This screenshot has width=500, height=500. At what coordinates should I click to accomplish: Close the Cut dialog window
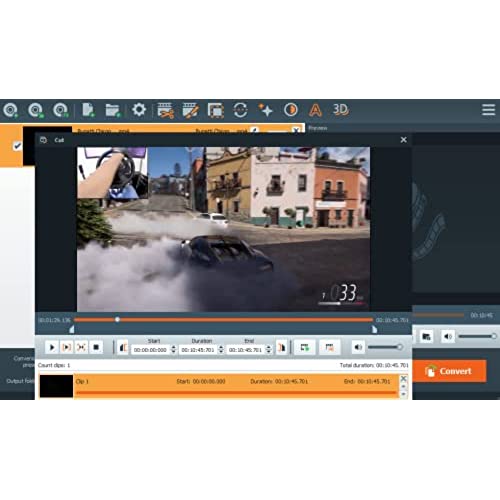[x=403, y=140]
